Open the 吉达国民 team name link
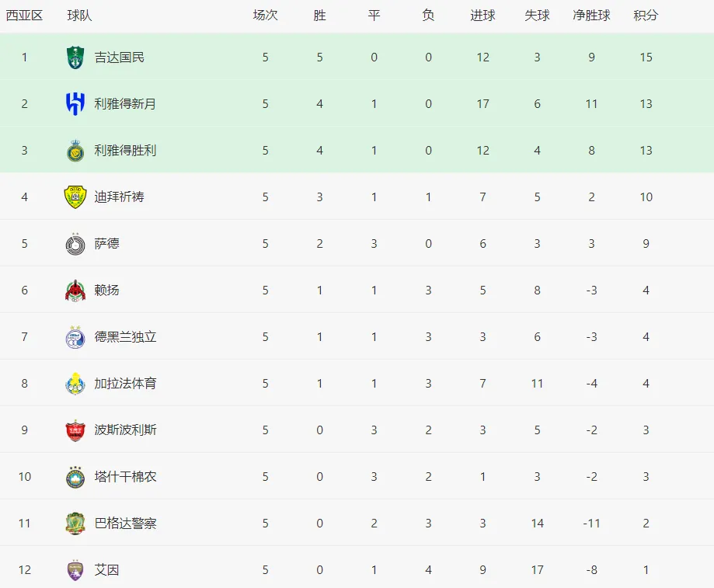Screen dimensions: 714x588 120,57
